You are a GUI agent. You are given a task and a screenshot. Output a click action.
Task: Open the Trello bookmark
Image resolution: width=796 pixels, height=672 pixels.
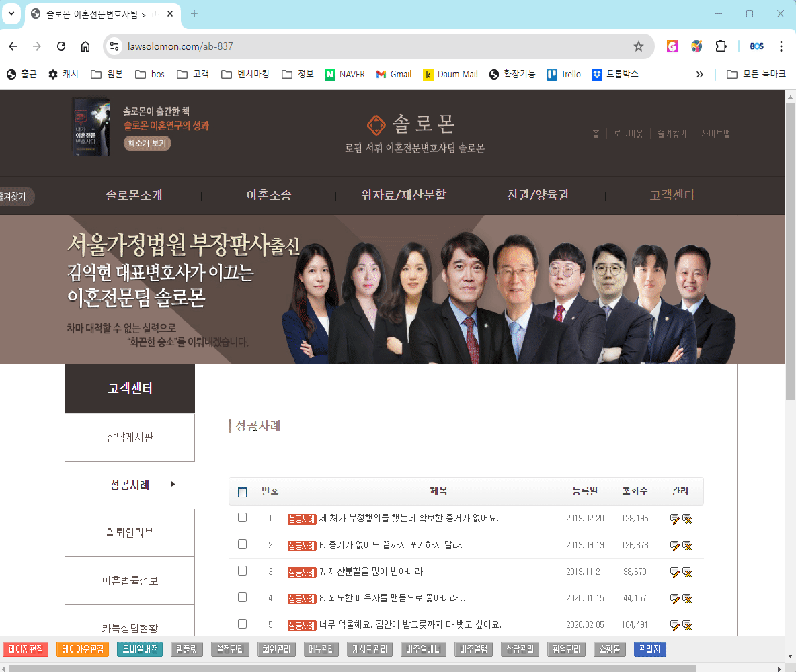coord(563,74)
